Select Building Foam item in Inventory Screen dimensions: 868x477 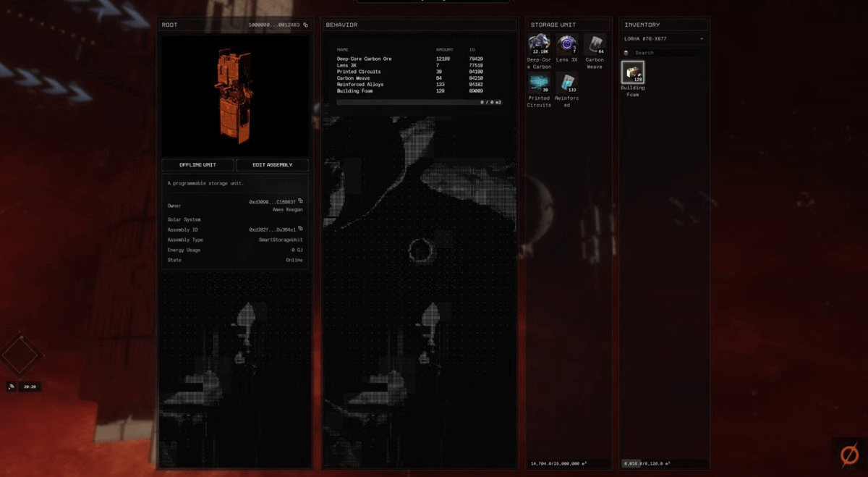(x=633, y=79)
